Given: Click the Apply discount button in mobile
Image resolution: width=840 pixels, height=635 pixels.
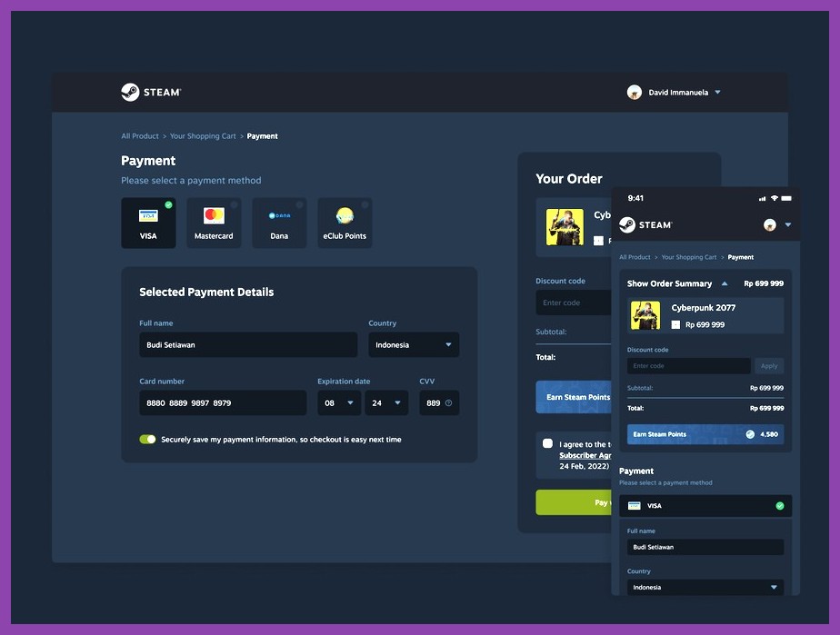Looking at the screenshot, I should pyautogui.click(x=769, y=366).
